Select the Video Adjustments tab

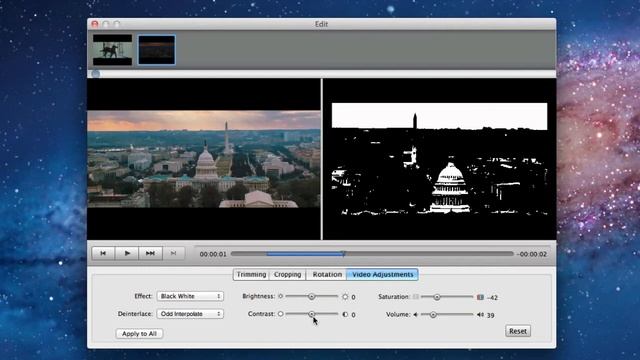pyautogui.click(x=382, y=274)
